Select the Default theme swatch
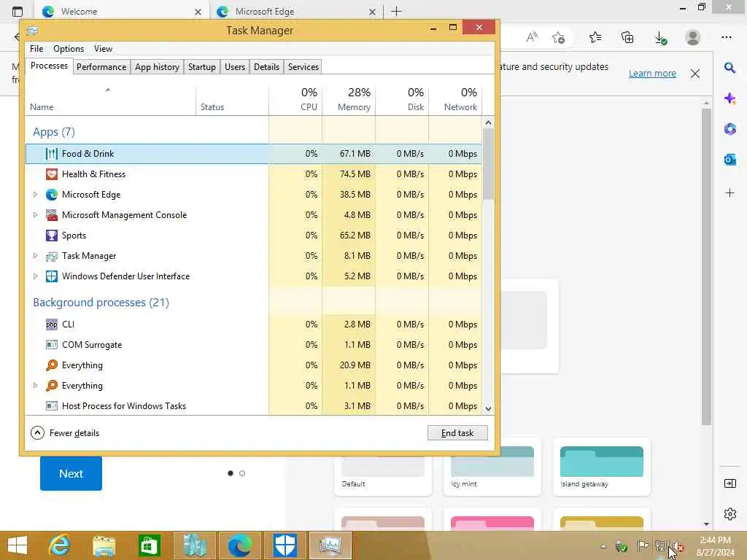 pos(382,466)
